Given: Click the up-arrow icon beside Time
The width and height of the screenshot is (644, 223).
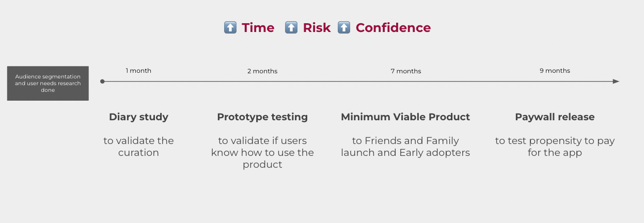Looking at the screenshot, I should coord(230,28).
